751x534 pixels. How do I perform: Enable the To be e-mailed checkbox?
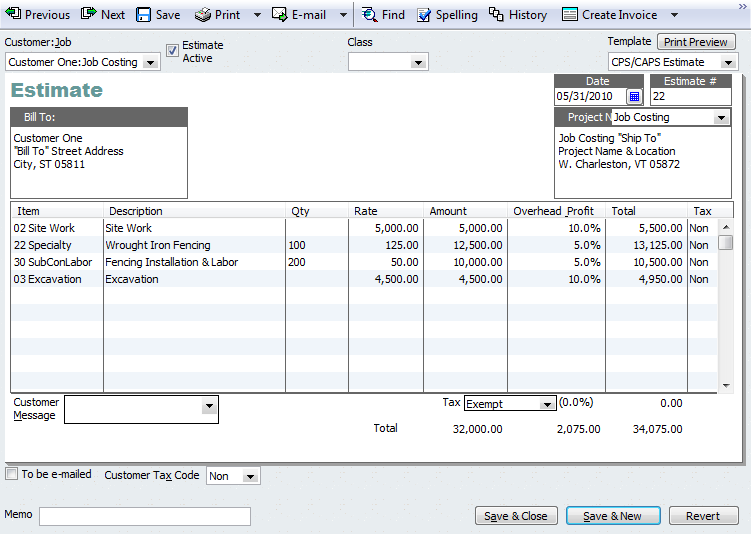(12, 474)
